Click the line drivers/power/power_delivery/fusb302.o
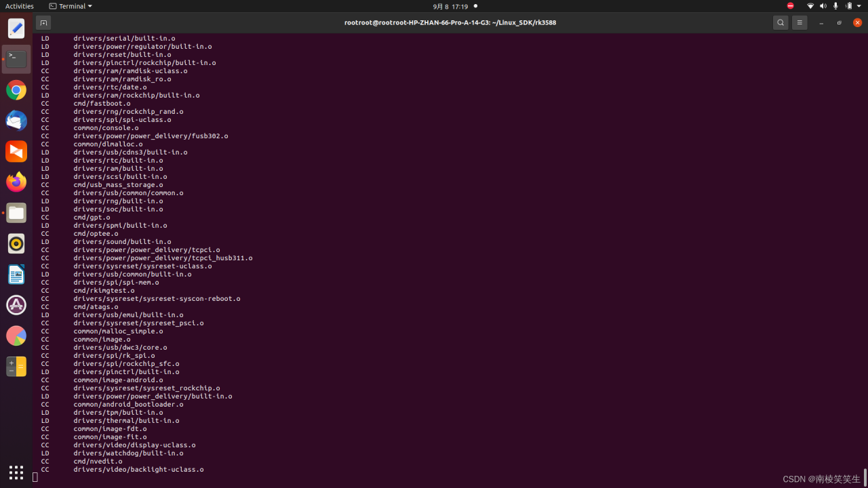This screenshot has height=488, width=868. click(x=151, y=136)
